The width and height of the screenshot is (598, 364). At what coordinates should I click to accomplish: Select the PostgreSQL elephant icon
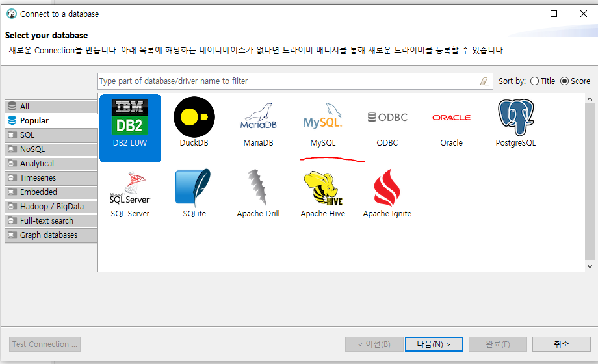(516, 117)
